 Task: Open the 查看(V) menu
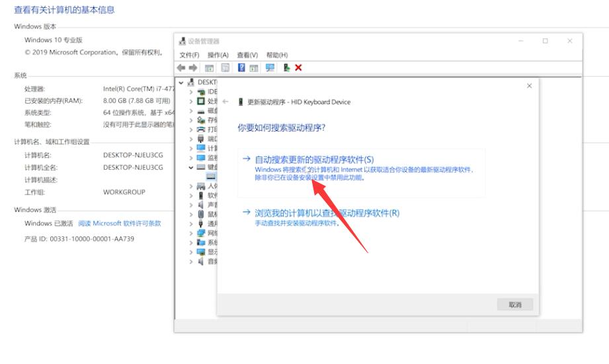tap(247, 55)
